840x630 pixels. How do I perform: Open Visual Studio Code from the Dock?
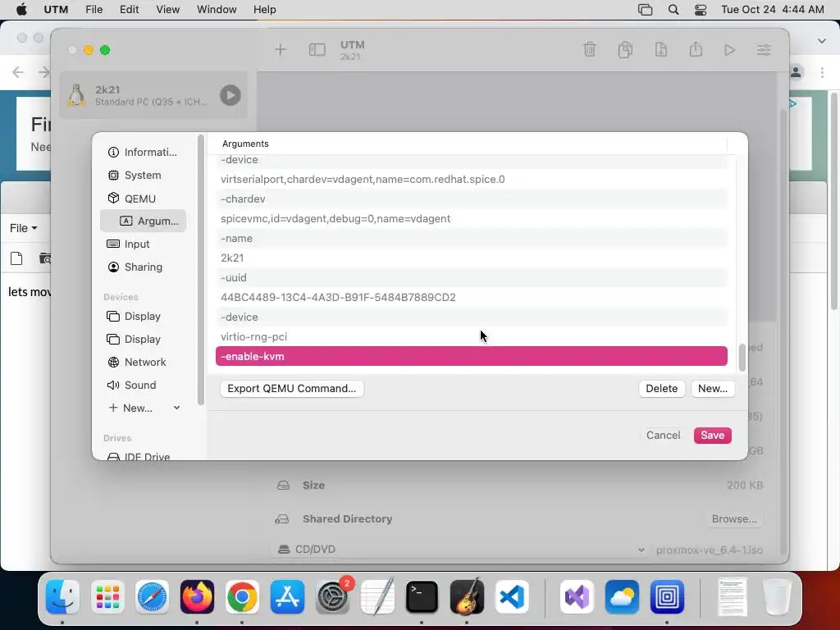tap(512, 597)
